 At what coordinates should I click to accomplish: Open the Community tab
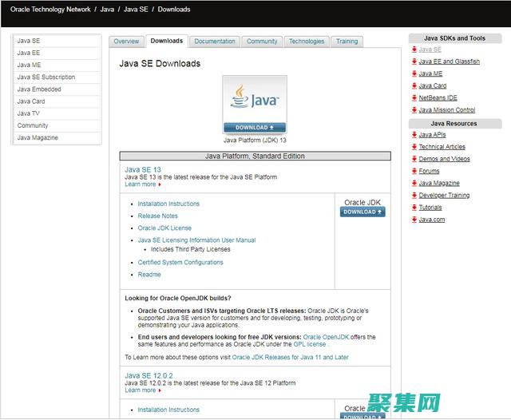click(262, 42)
